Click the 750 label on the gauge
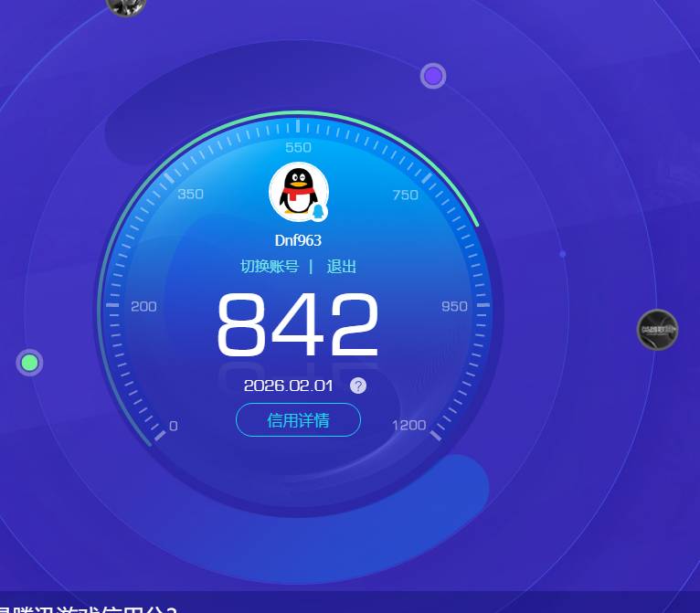Image resolution: width=700 pixels, height=613 pixels. pos(405,195)
